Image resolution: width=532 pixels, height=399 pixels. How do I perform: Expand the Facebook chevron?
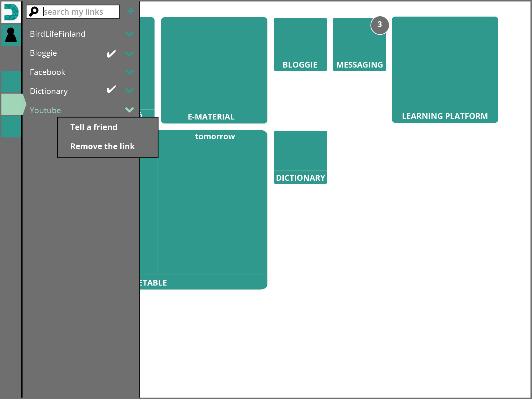tap(129, 72)
